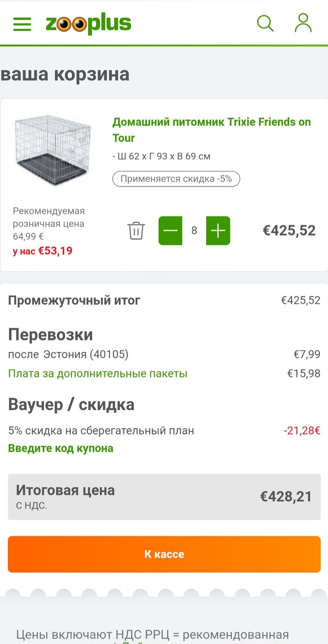Screen dimensions: 328x644
Task: Click the zooplus logo
Action: (89, 23)
